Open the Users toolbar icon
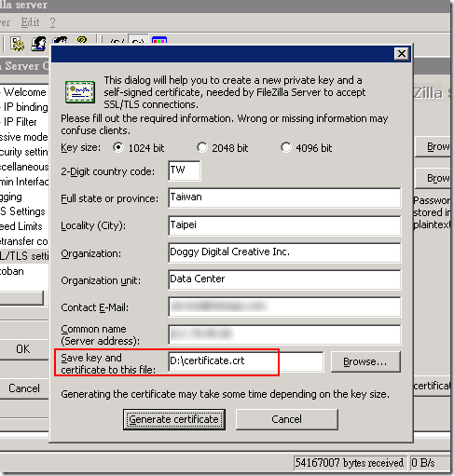 [39, 44]
